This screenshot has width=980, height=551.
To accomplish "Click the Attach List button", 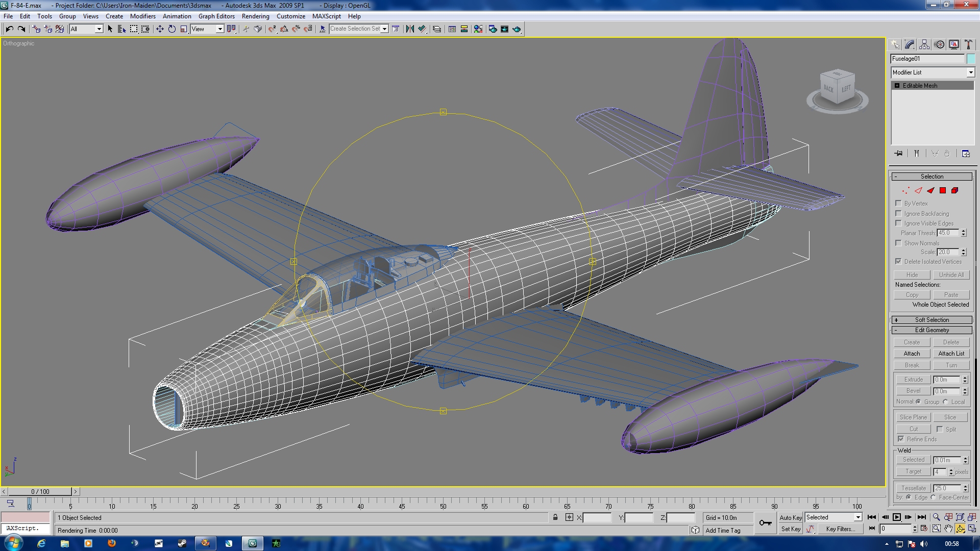I will pos(951,354).
